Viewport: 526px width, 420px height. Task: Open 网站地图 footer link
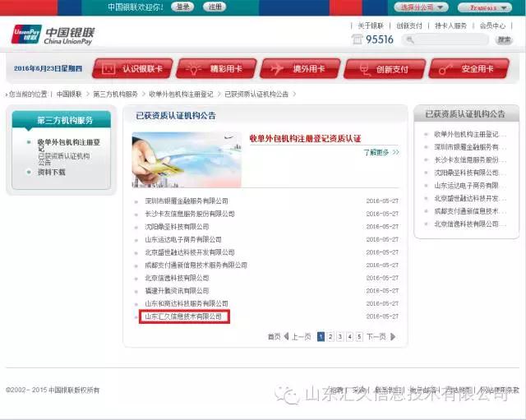click(459, 390)
